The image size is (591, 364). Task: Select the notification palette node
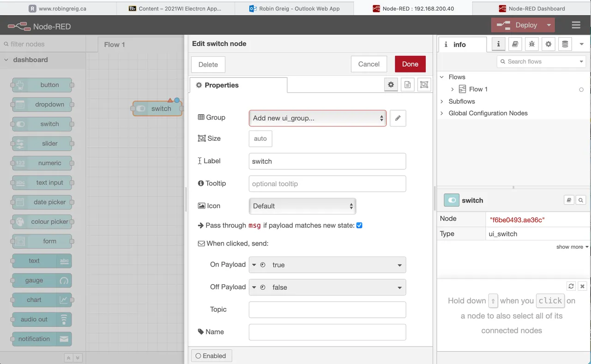42,339
